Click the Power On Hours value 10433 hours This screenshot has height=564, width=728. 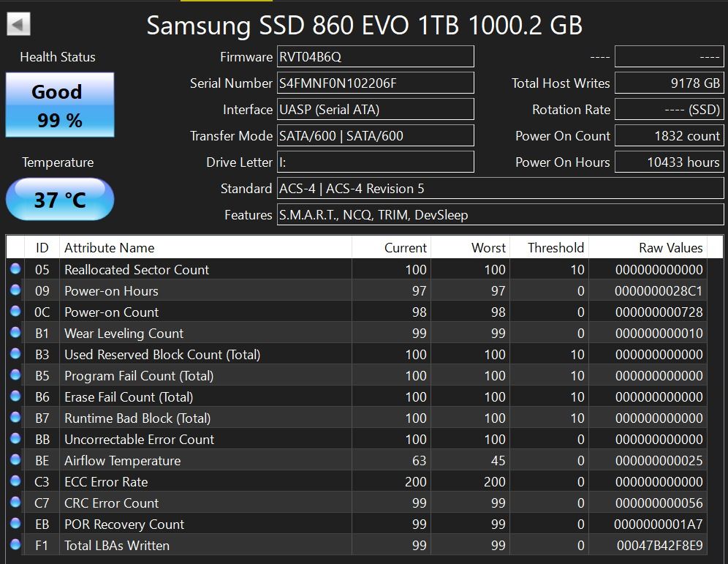(x=669, y=162)
